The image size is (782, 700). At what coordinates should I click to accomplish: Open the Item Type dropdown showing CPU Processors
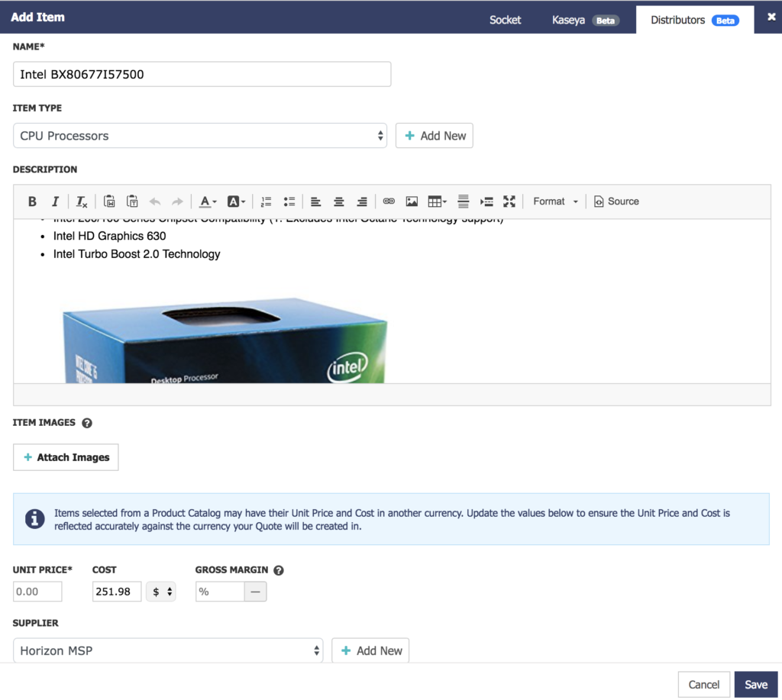(x=200, y=136)
